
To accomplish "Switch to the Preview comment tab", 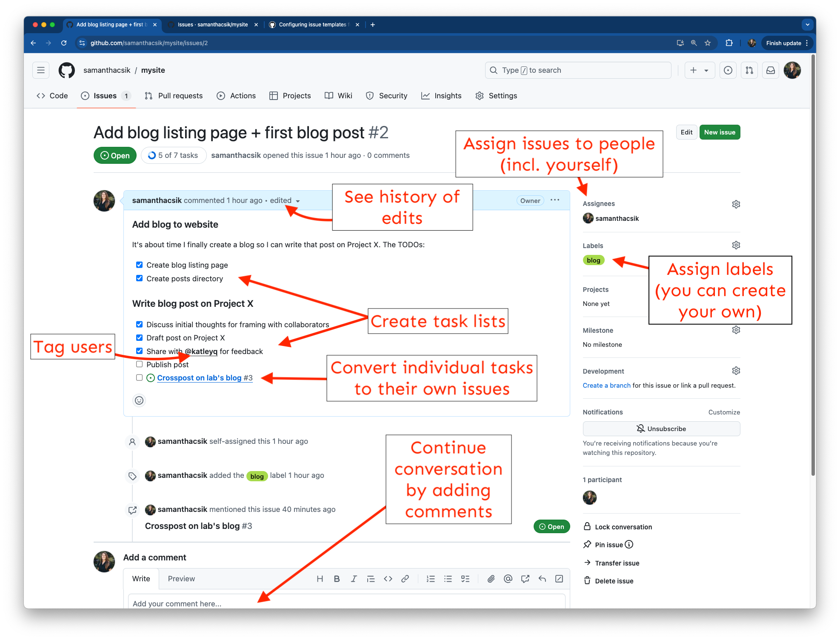I will [x=181, y=579].
